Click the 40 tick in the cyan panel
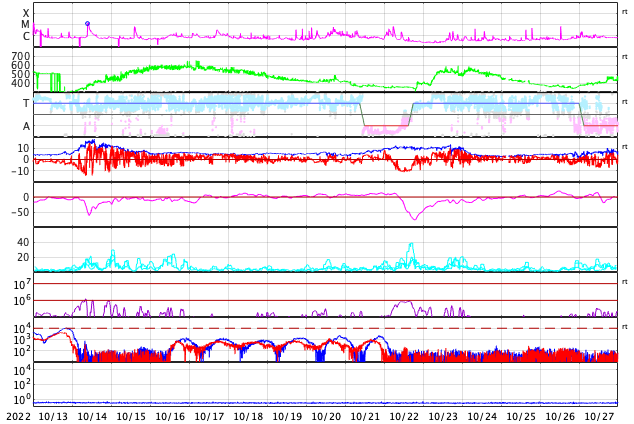Screen dimensions: 634x424 click(x=23, y=242)
